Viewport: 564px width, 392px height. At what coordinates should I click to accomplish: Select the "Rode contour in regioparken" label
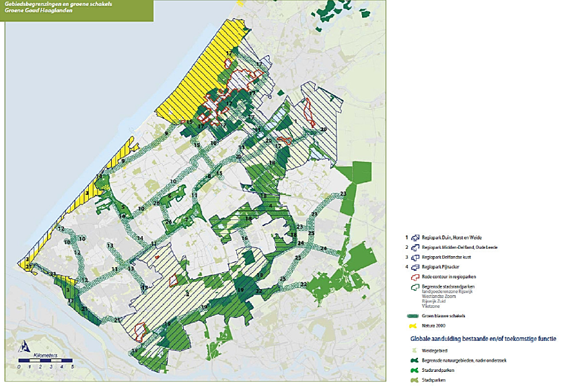coord(449,277)
